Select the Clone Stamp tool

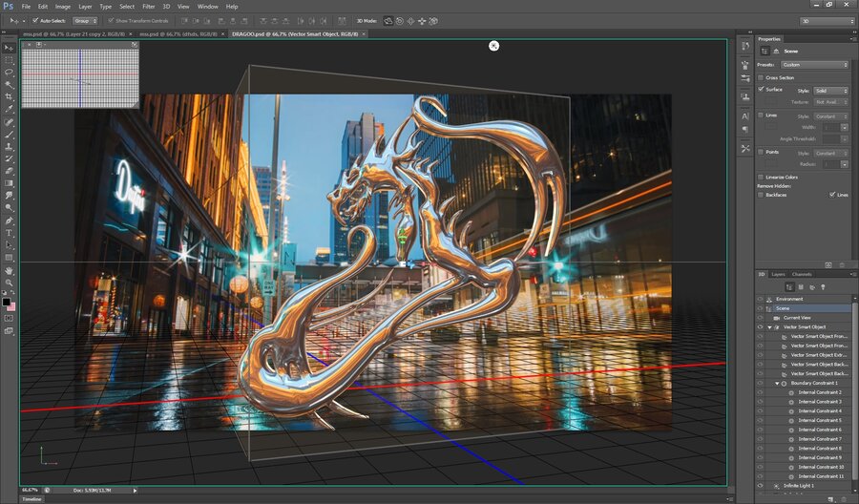click(x=9, y=147)
